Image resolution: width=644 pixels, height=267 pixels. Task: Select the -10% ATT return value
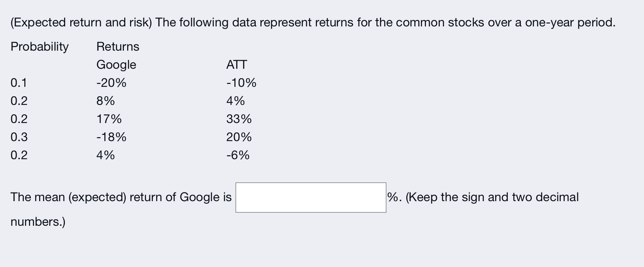coord(241,83)
